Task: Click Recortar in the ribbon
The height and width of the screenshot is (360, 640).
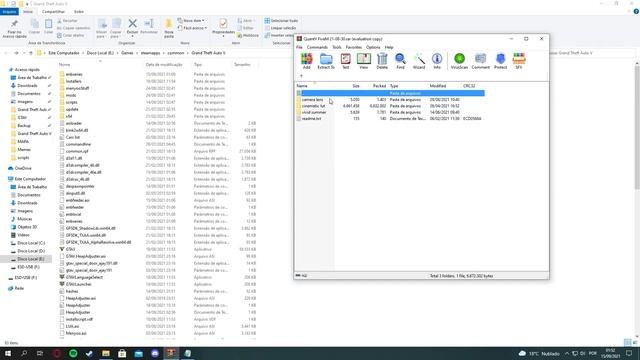Action: point(67,20)
